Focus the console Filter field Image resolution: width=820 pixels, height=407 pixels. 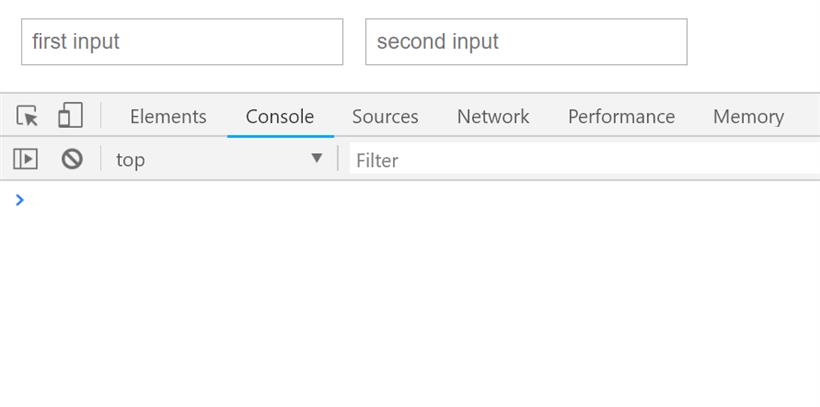584,159
